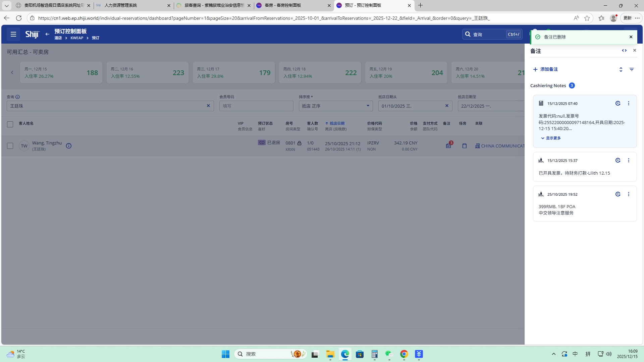Image resolution: width=644 pixels, height=362 pixels.
Task: Check the Wang Tingzhu reservation row checkbox
Action: pos(10,146)
